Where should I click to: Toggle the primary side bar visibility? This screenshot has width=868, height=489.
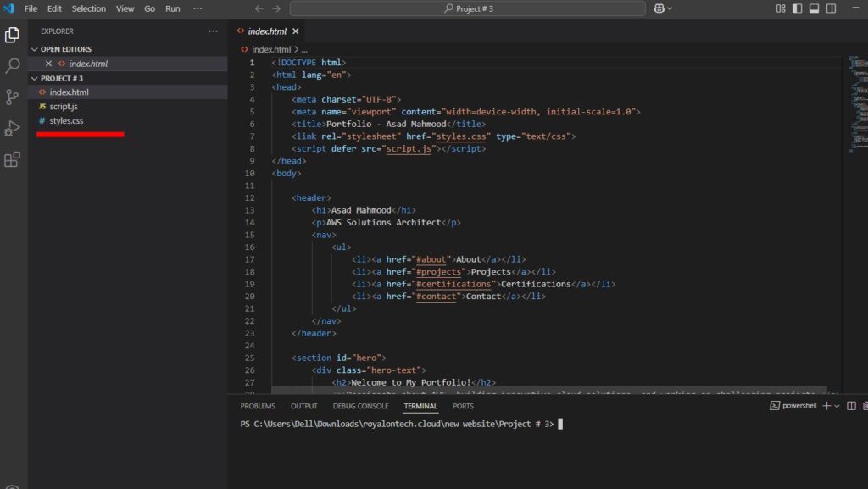click(797, 8)
